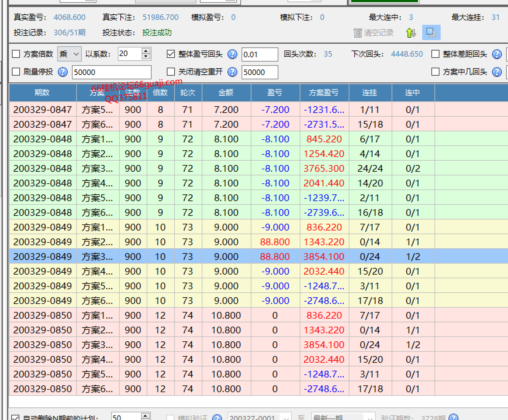Click the 真实下注 value 51986.700
This screenshot has width=508, height=420.
(x=160, y=17)
